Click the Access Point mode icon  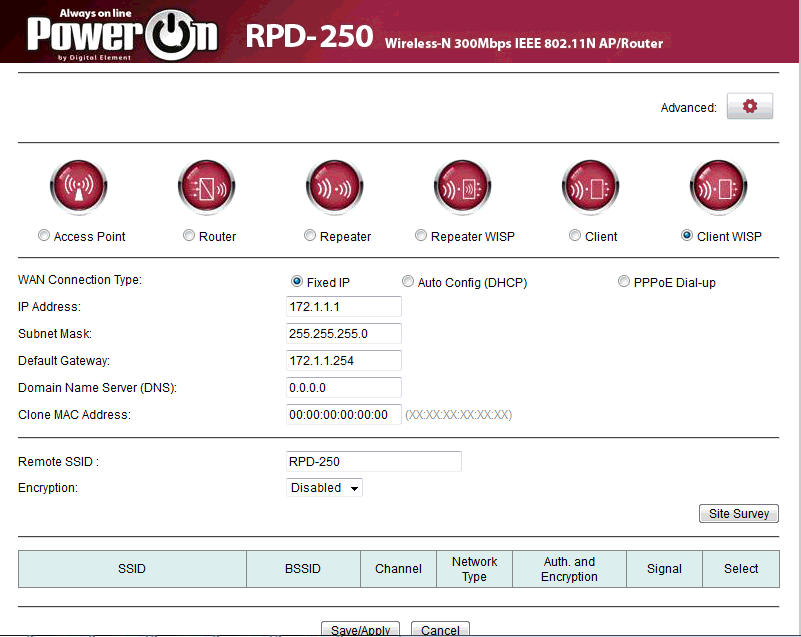pyautogui.click(x=79, y=187)
